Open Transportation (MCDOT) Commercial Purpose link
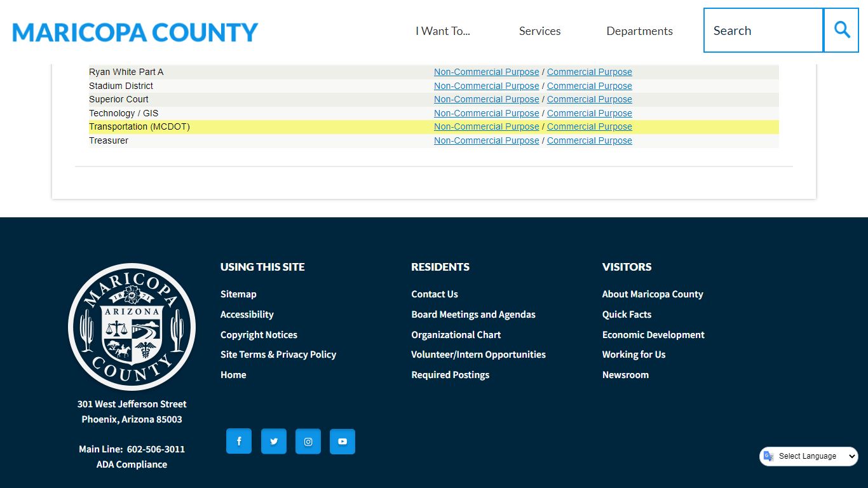 tap(590, 126)
